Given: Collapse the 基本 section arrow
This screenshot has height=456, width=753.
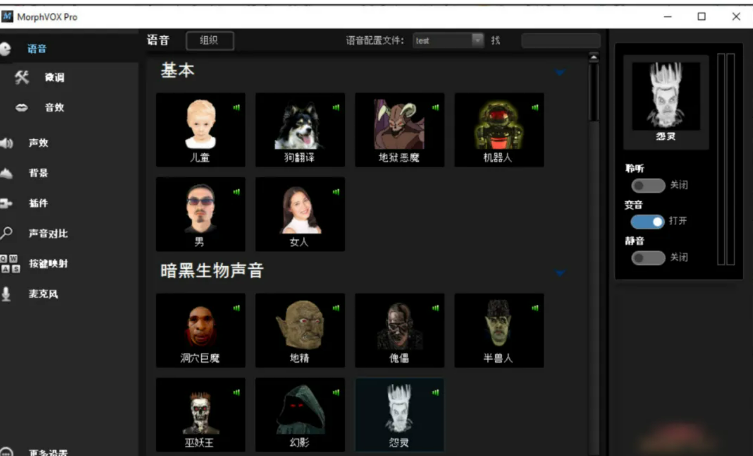Looking at the screenshot, I should point(560,73).
